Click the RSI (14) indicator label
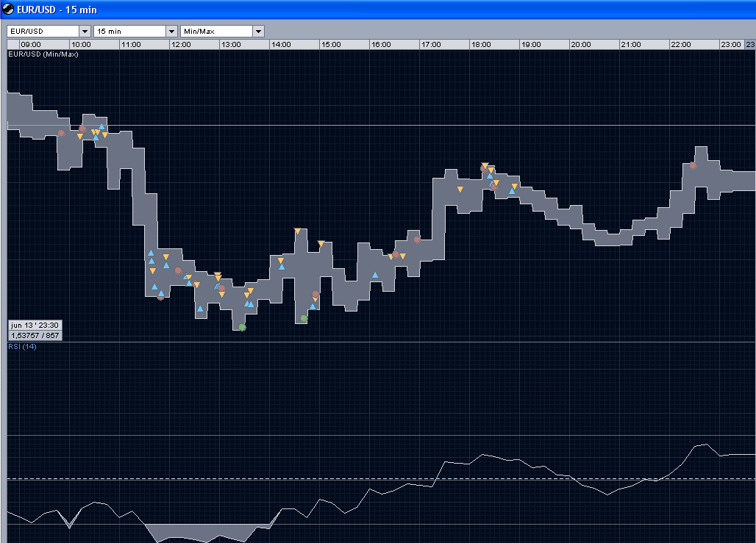This screenshot has height=543, width=756. pos(22,346)
